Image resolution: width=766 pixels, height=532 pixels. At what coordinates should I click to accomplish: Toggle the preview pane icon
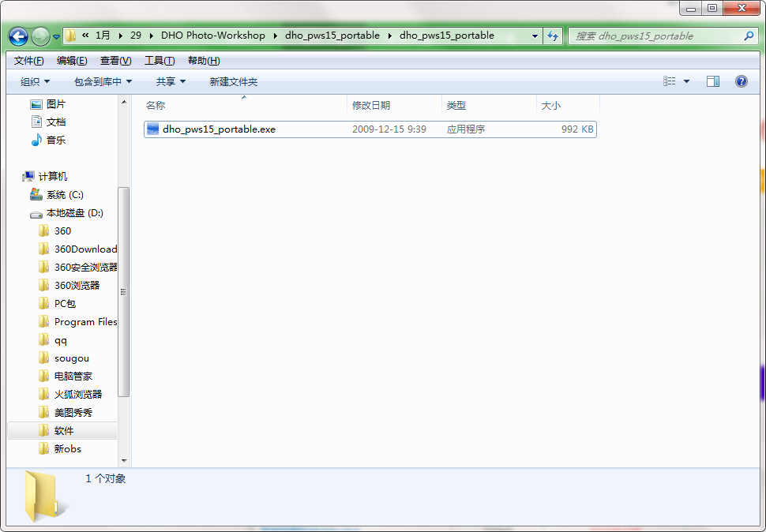point(713,81)
